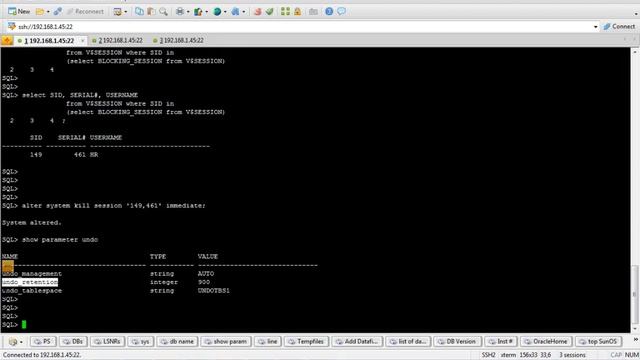Image resolution: width=640 pixels, height=360 pixels.
Task: Click the Copy icon
Action: pos(139,11)
